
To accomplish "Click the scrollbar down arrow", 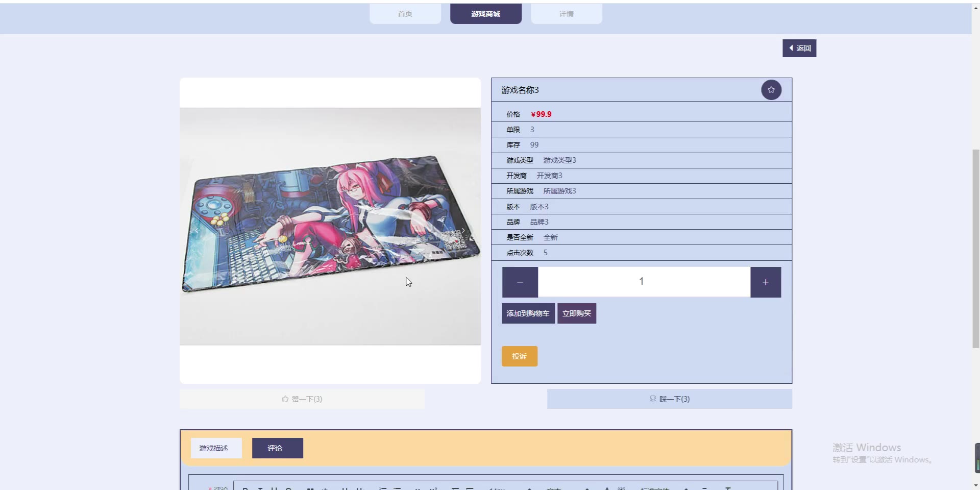I will 976,485.
